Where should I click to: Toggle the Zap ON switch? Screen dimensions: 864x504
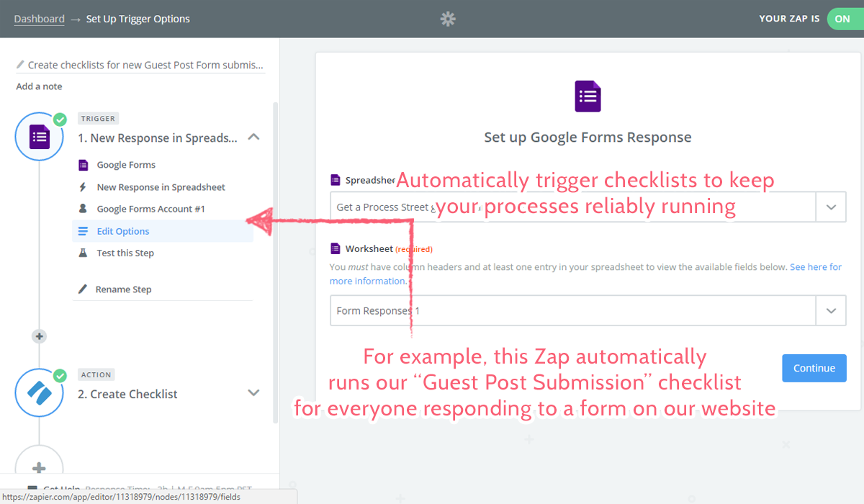[x=844, y=19]
